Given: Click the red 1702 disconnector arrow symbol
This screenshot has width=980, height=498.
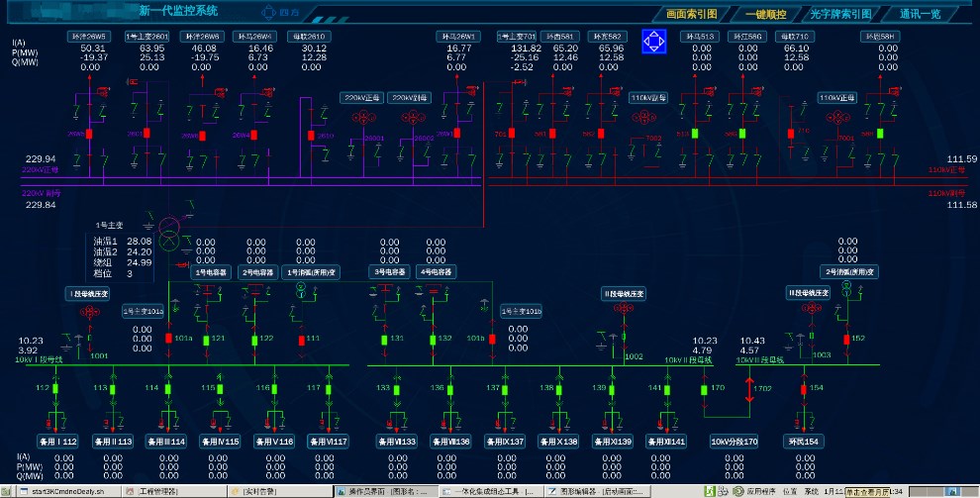Looking at the screenshot, I should [749, 390].
